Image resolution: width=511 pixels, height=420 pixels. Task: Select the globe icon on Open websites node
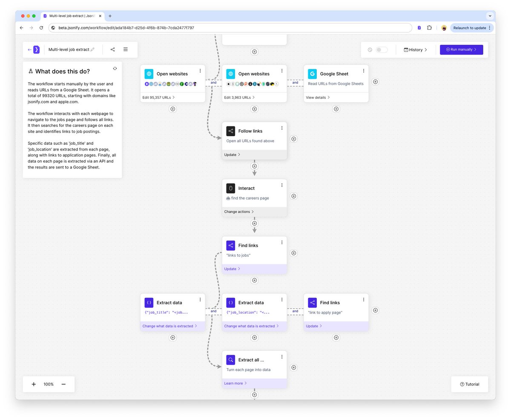pyautogui.click(x=149, y=74)
